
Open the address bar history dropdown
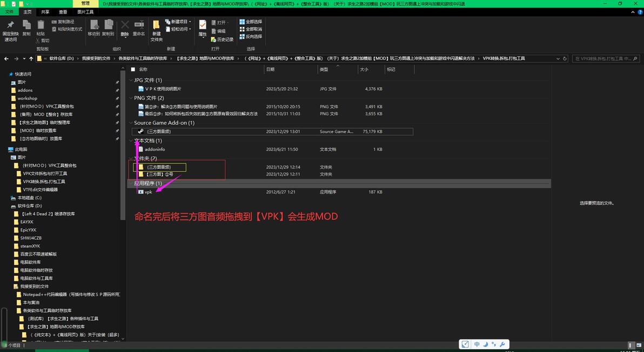pyautogui.click(x=558, y=59)
